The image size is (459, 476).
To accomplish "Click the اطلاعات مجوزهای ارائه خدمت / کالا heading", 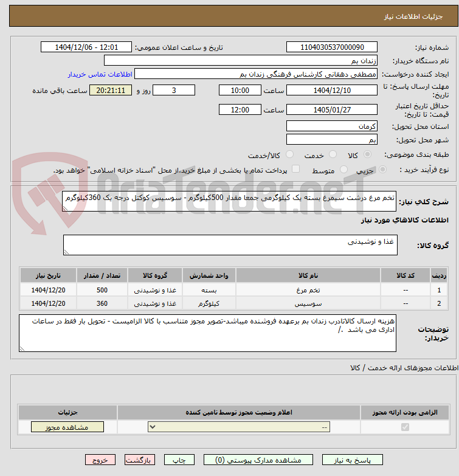I will 404,368.
